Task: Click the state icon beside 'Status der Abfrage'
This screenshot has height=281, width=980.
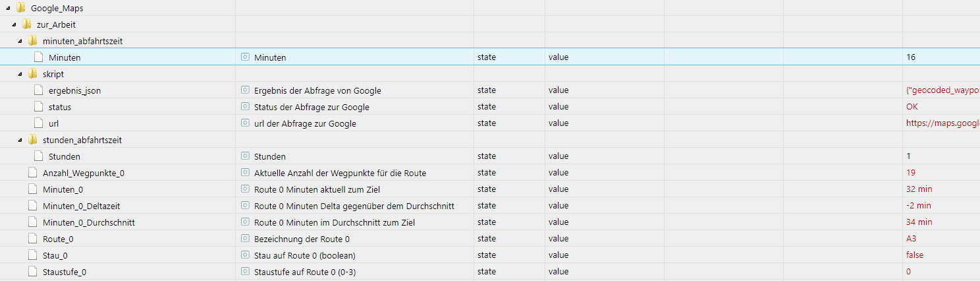Action: (x=246, y=107)
